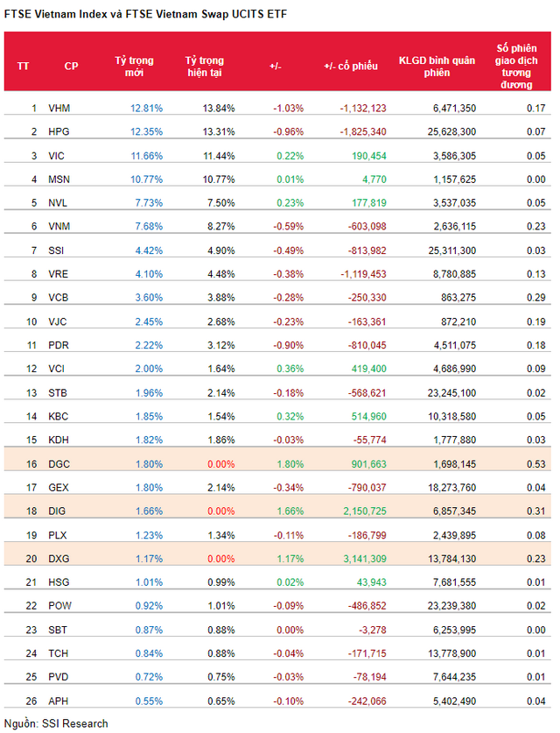The width and height of the screenshot is (560, 733).
Task: Click the 'Tỷ trọng hiện tại' column header
Action: click(x=204, y=67)
